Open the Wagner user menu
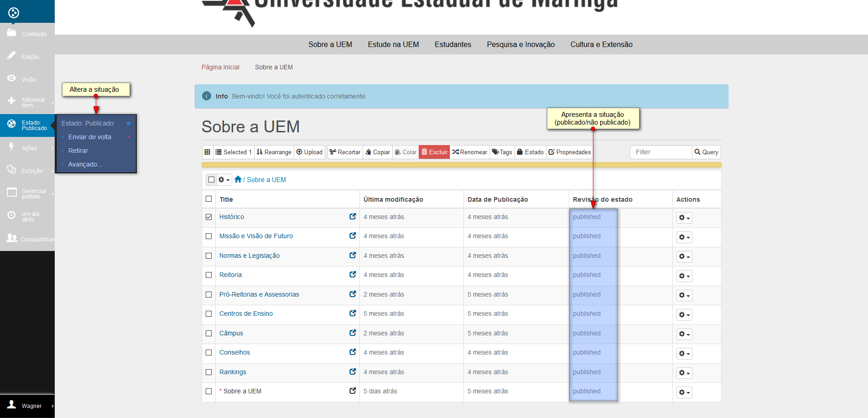Image resolution: width=868 pixels, height=418 pixels. click(27, 406)
